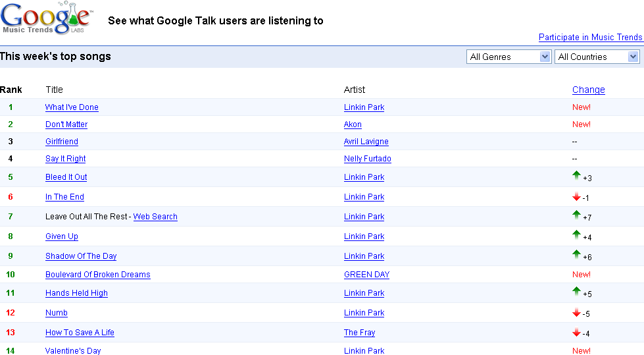Open the song Bleed It Out
Screen dimensions: 644x355
coord(66,177)
